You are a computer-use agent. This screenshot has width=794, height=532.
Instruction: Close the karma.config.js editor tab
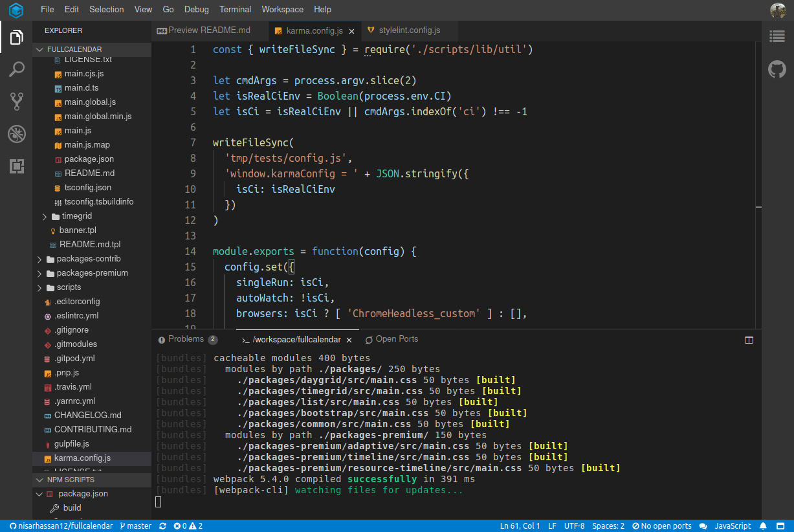351,31
